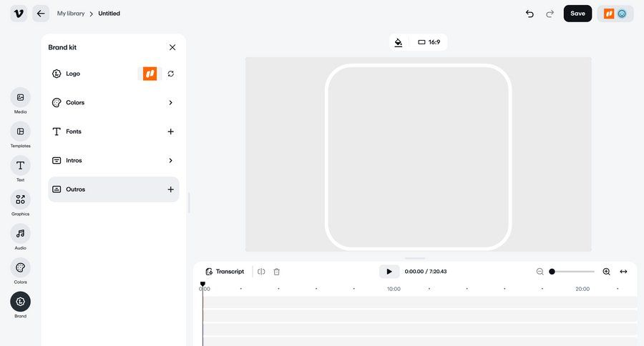Screen dimensions: 644x346
Task: Open the Graphics panel
Action: click(20, 200)
